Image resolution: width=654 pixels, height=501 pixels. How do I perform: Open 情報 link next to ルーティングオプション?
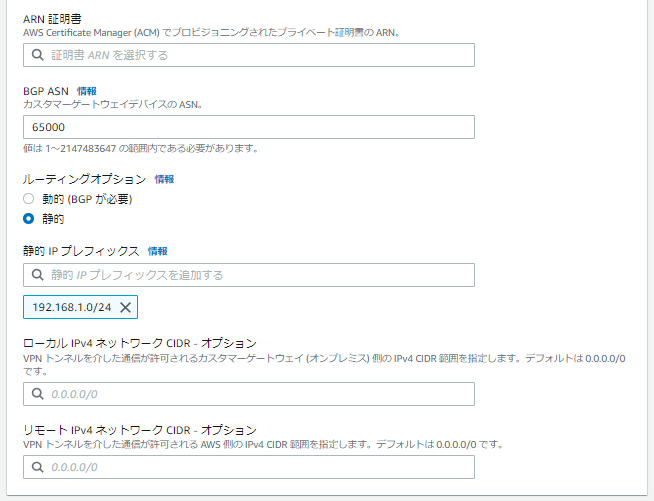click(x=164, y=179)
